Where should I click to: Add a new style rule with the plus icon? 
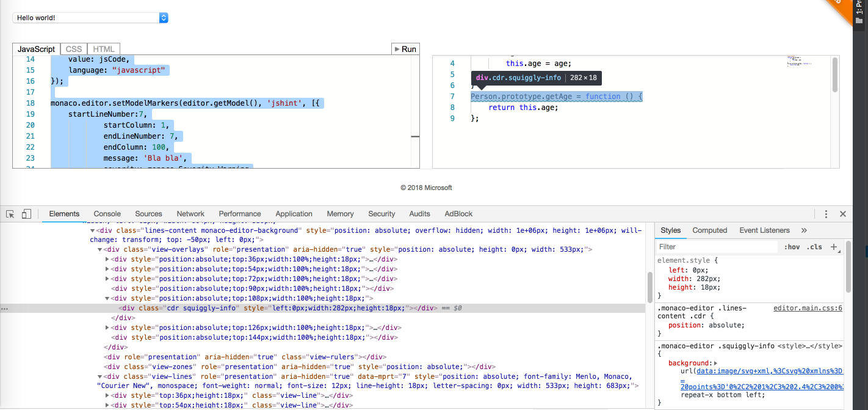click(834, 246)
